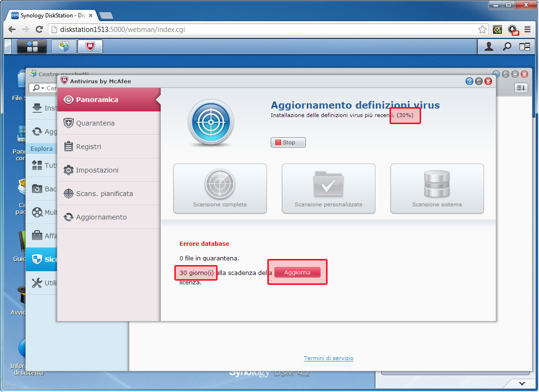Stop the virus definitions update
The height and width of the screenshot is (392, 539).
click(288, 142)
